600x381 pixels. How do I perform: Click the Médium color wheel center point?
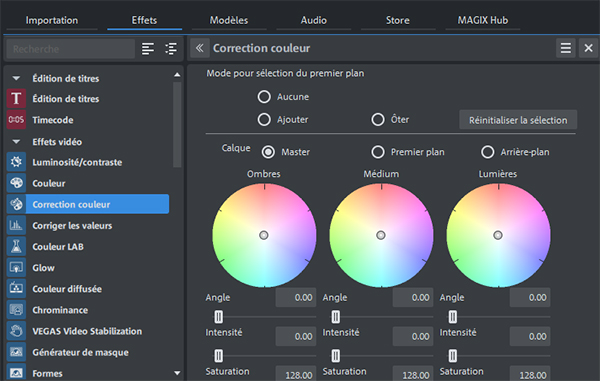(x=381, y=235)
